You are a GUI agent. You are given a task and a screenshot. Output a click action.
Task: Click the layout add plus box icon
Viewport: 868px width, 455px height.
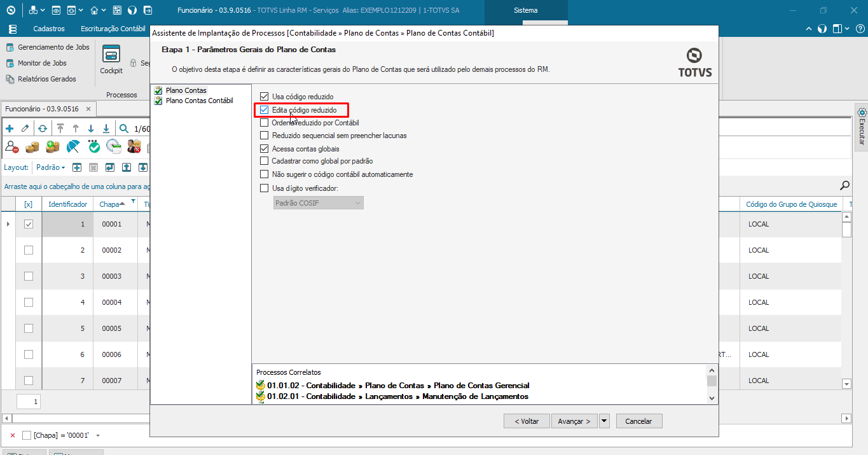77,167
